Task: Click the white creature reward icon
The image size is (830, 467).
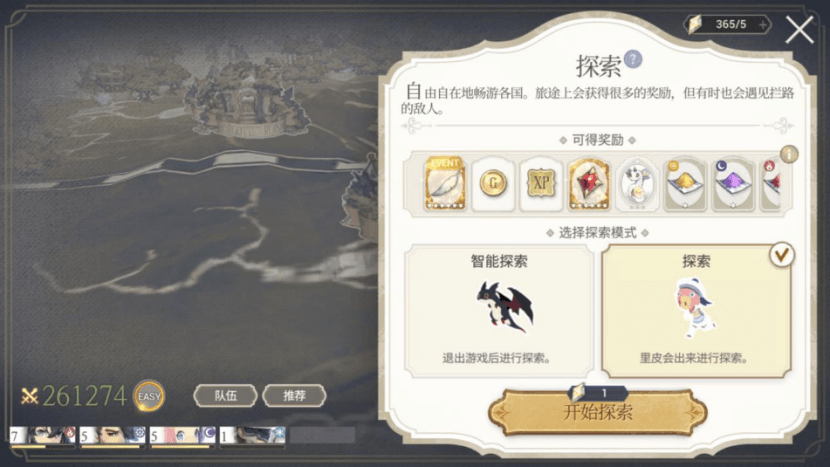Action: click(637, 184)
